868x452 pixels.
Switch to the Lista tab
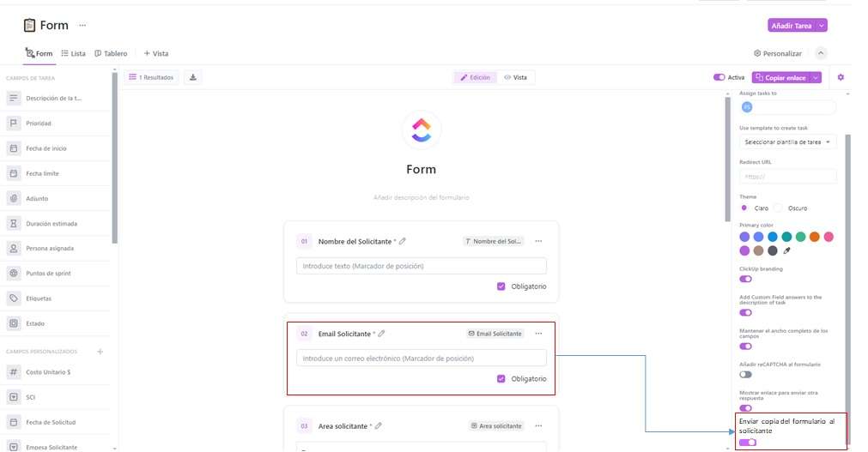tap(73, 53)
